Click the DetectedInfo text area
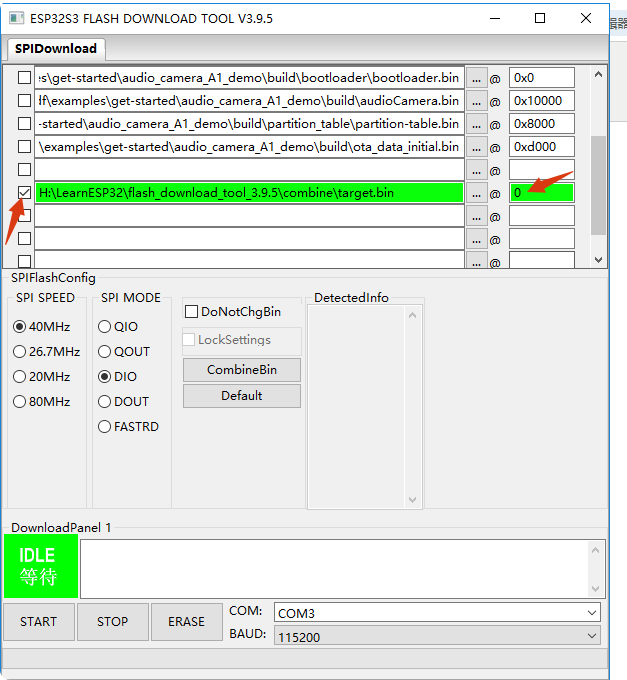Image resolution: width=627 pixels, height=680 pixels. coord(356,407)
